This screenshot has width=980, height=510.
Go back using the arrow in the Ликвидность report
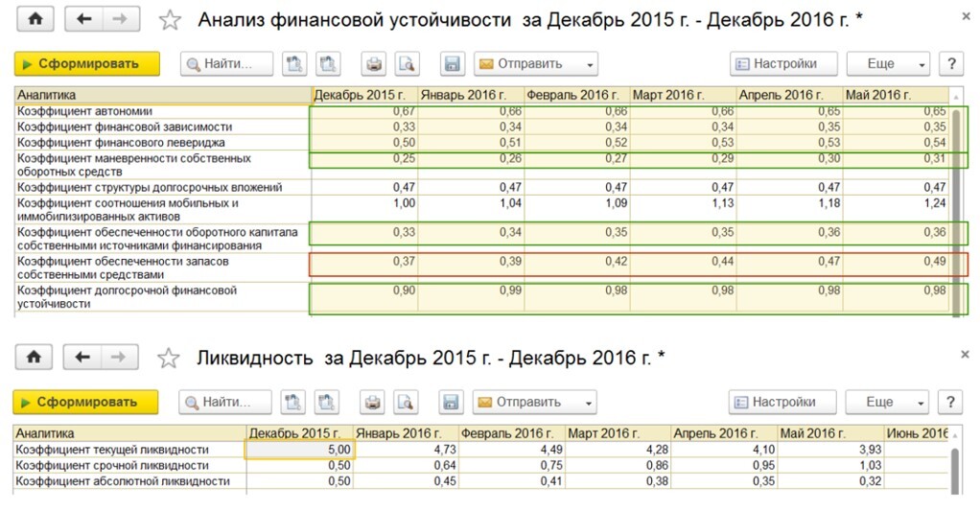coord(82,357)
